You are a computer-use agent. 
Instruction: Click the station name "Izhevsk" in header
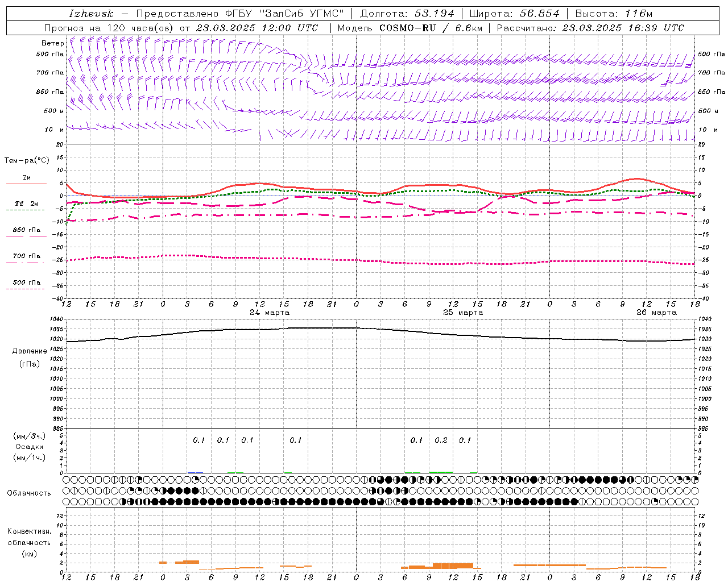pyautogui.click(x=91, y=14)
